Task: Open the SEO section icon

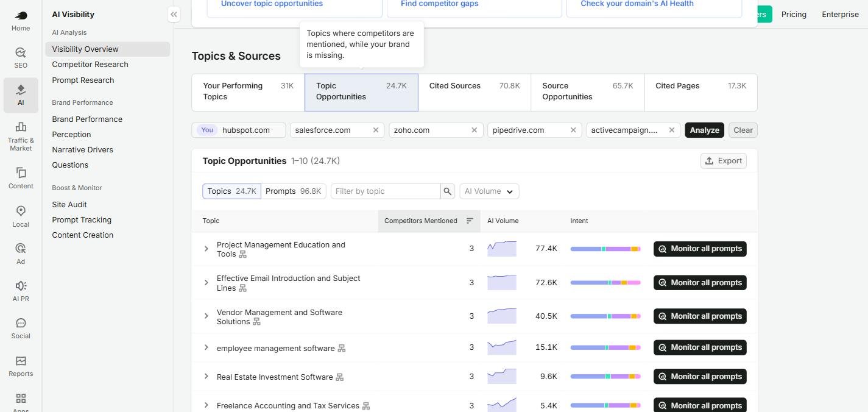Action: coord(21,58)
